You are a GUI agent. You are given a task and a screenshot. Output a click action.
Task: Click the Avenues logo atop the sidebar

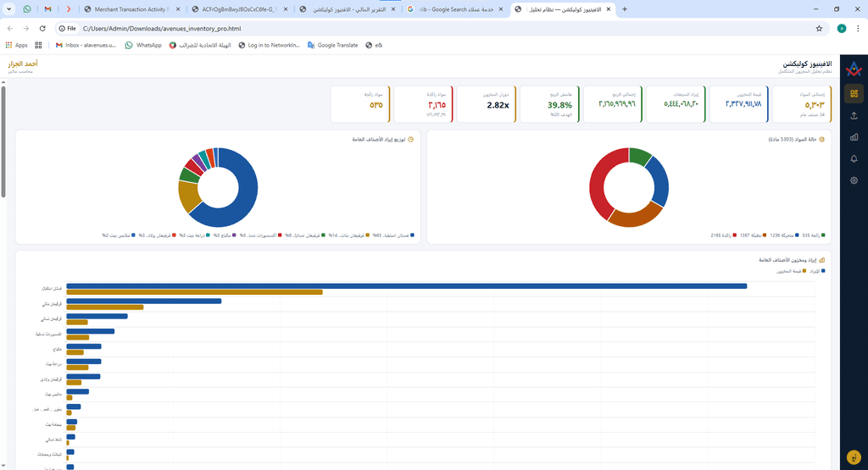coord(854,69)
